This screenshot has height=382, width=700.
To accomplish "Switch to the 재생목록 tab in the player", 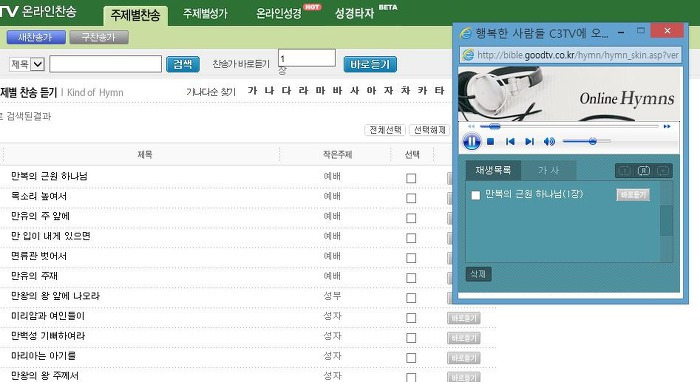I will click(x=493, y=170).
